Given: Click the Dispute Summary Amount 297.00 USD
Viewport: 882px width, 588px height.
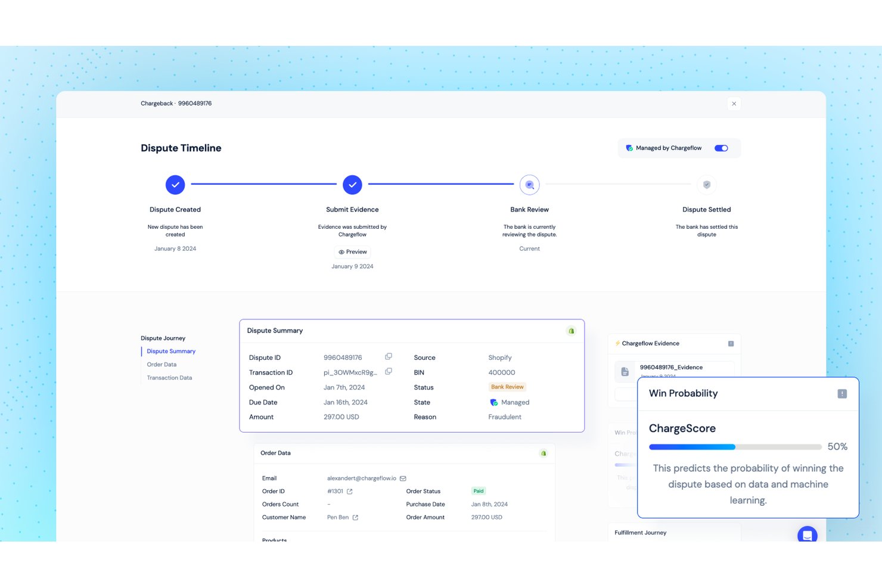Looking at the screenshot, I should coord(341,417).
